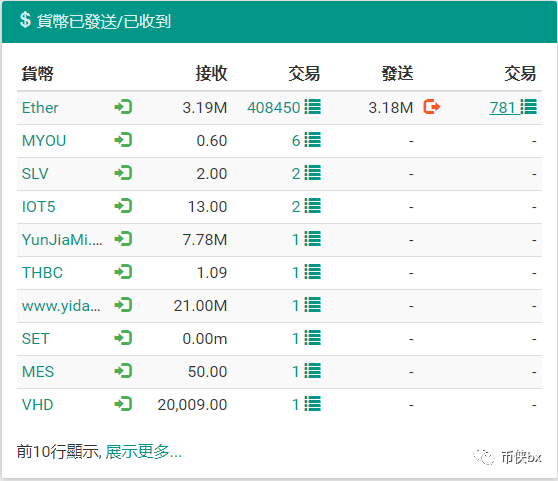The image size is (558, 481).
Task: Open the transaction list icon in YunJiaMi row
Action: pyautogui.click(x=313, y=239)
